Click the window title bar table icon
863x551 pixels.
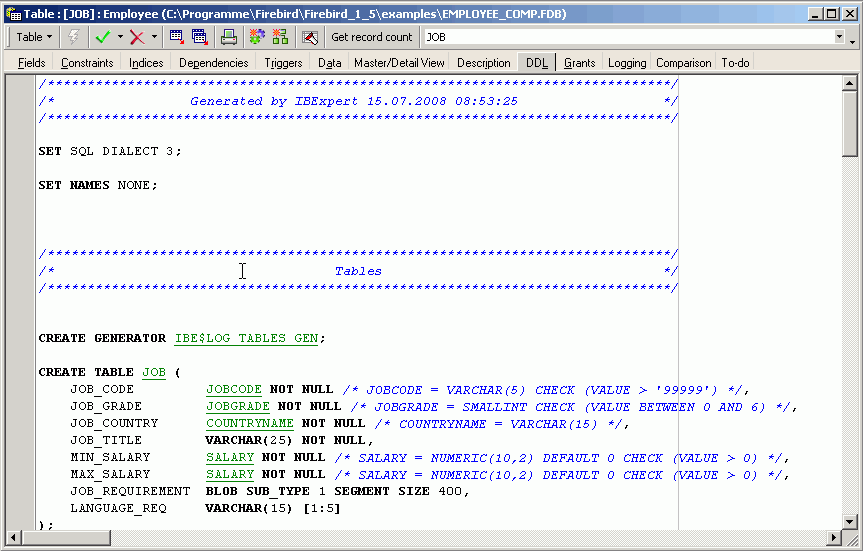pos(13,14)
